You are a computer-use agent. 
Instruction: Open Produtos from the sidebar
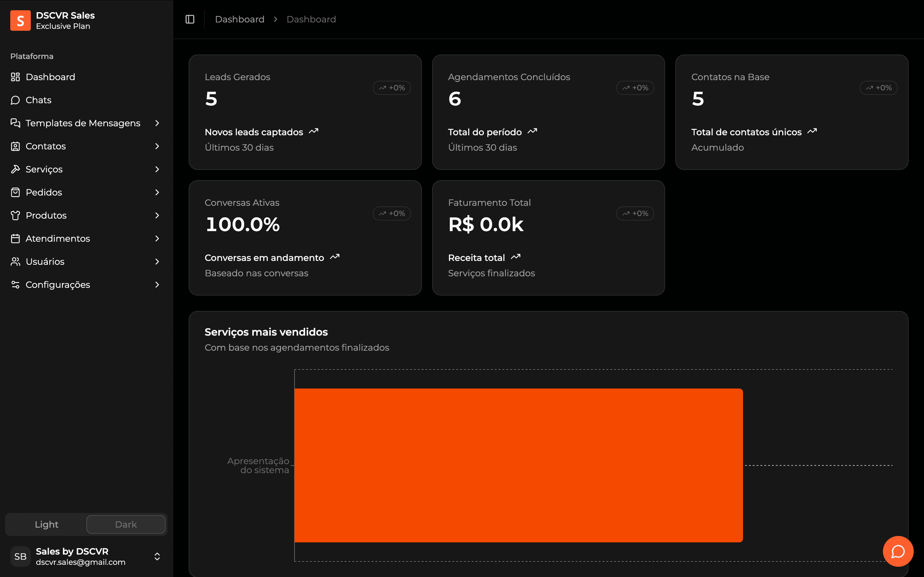tap(46, 215)
